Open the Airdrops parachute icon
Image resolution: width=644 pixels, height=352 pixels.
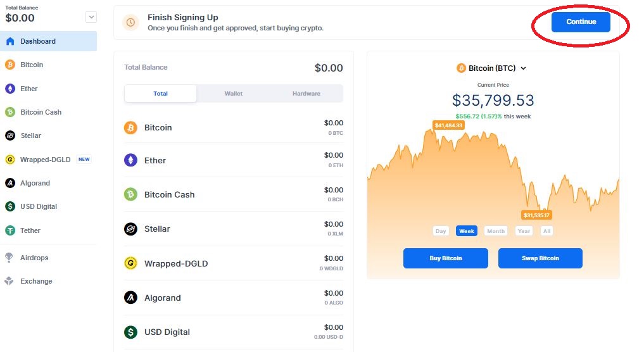point(9,258)
